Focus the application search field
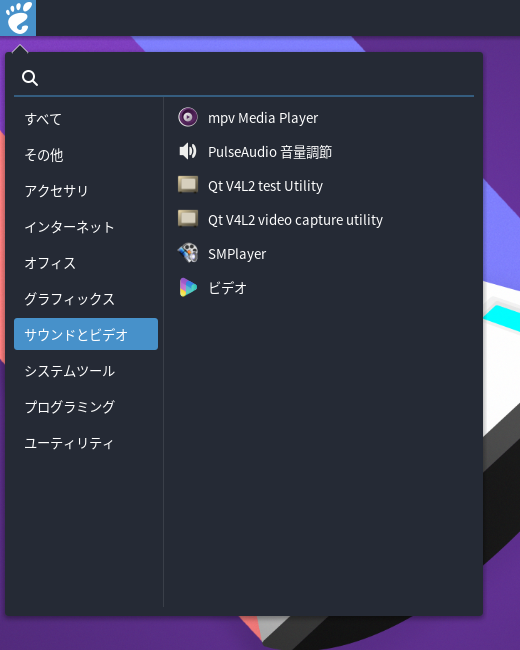520x650 pixels. click(x=244, y=78)
